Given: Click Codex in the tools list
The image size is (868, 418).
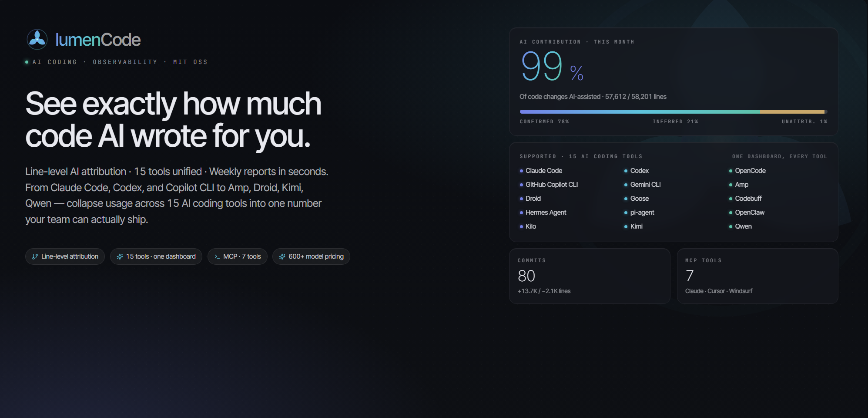Looking at the screenshot, I should coord(640,171).
